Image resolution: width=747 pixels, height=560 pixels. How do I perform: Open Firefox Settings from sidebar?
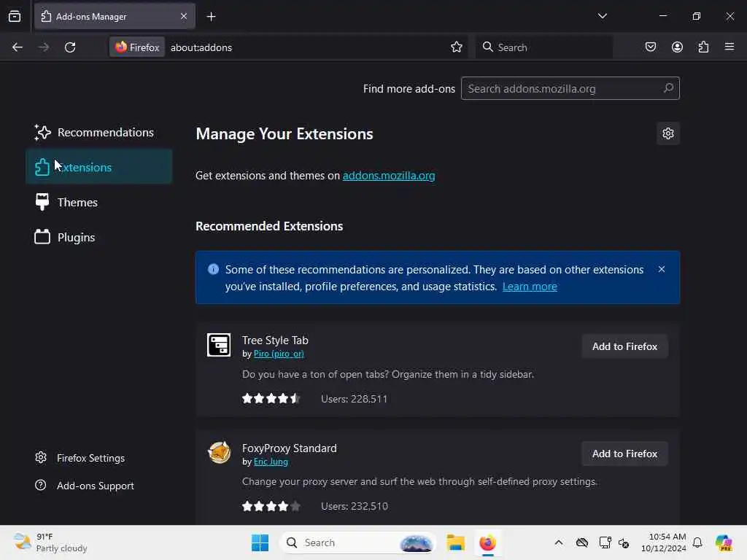click(x=80, y=458)
